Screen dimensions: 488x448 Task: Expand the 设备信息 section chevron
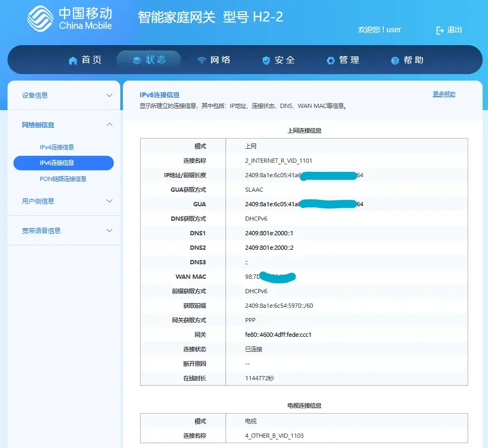click(x=110, y=96)
